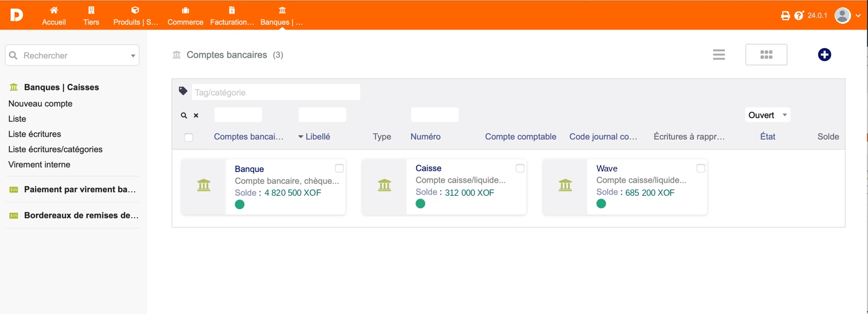
Task: Toggle the select-all checkbox in header
Action: (x=189, y=137)
